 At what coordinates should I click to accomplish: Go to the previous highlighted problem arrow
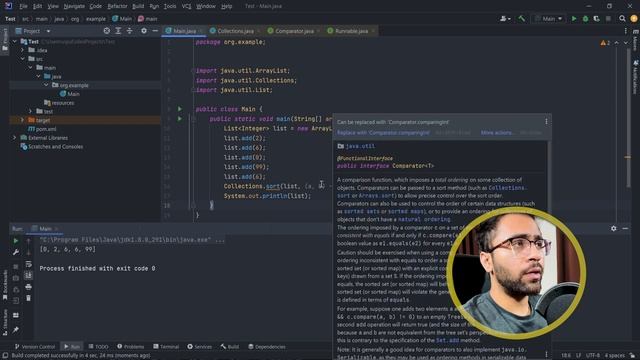617,42
